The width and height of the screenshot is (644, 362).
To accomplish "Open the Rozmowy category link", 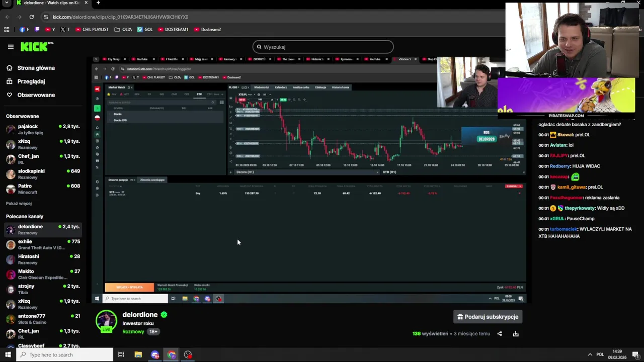I will pos(133,332).
